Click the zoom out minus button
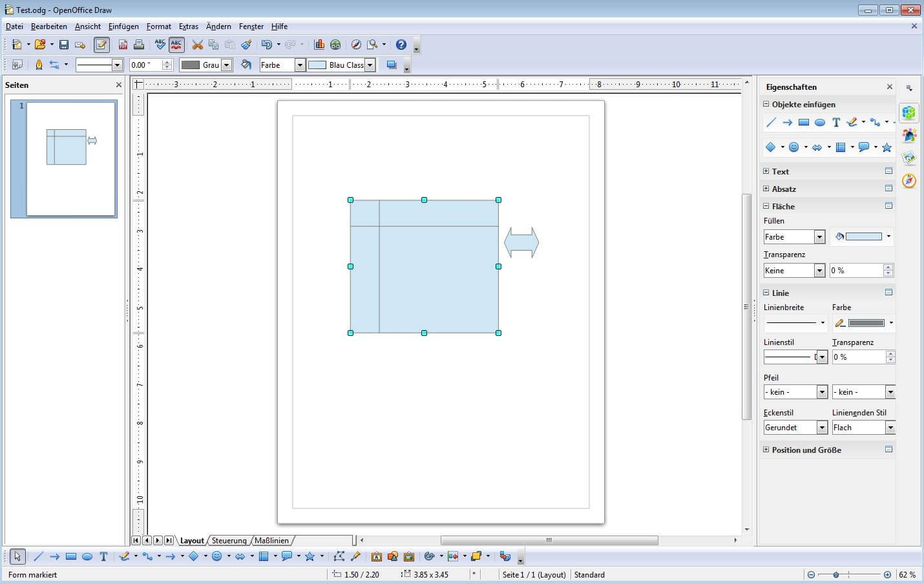924x584 pixels. [x=811, y=574]
